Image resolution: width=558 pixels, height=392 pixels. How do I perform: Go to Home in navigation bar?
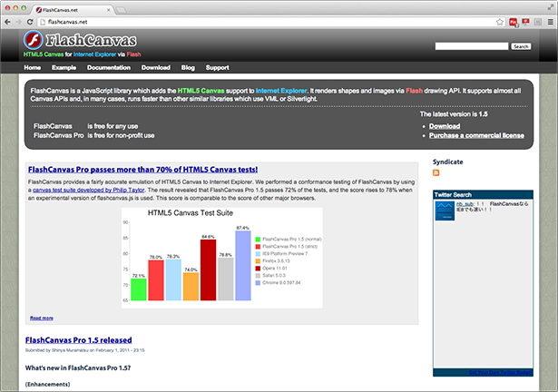33,68
